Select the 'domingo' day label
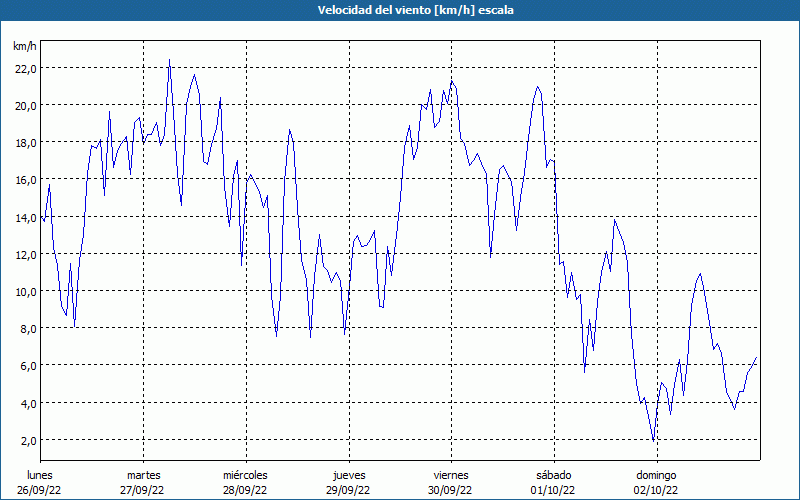Viewport: 800px width, 500px height. click(656, 475)
